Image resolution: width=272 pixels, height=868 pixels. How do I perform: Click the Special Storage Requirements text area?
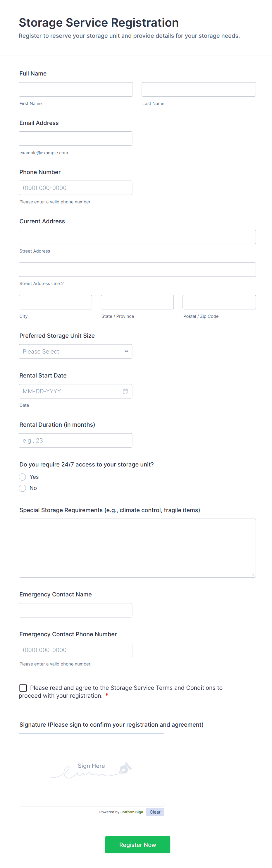pos(137,548)
